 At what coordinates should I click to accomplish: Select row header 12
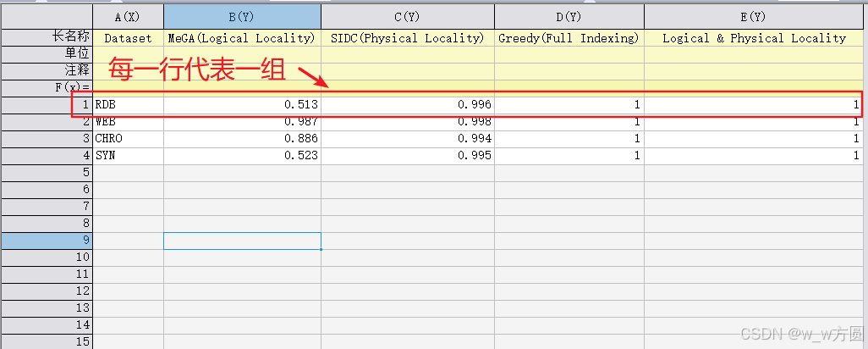coord(47,291)
